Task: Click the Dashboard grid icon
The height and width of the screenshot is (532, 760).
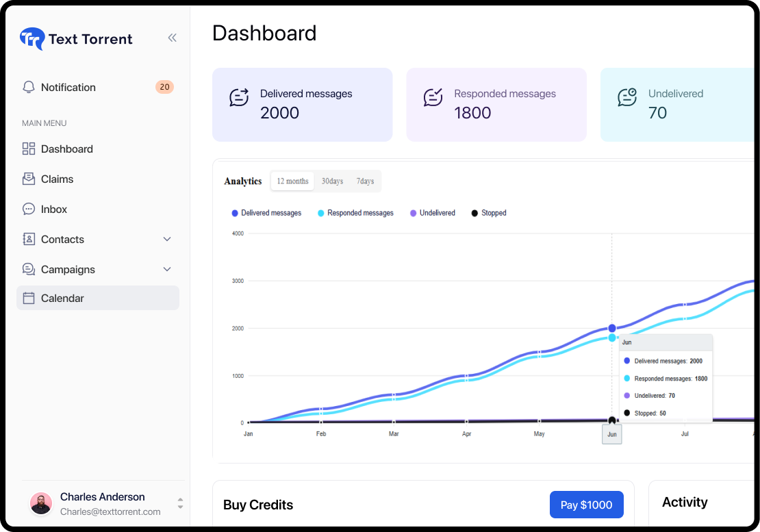Action: [x=29, y=149]
